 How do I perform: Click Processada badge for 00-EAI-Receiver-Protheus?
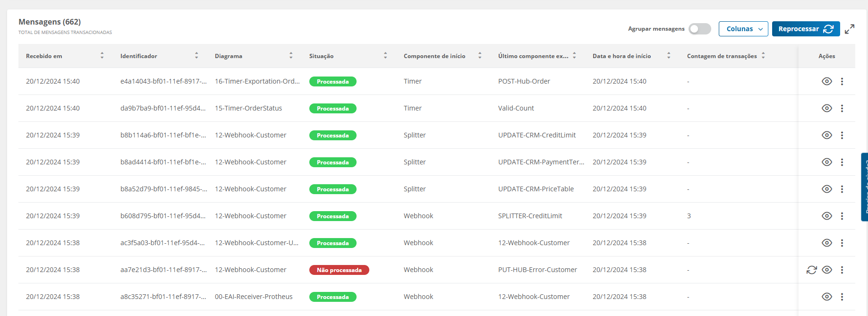[x=333, y=297]
